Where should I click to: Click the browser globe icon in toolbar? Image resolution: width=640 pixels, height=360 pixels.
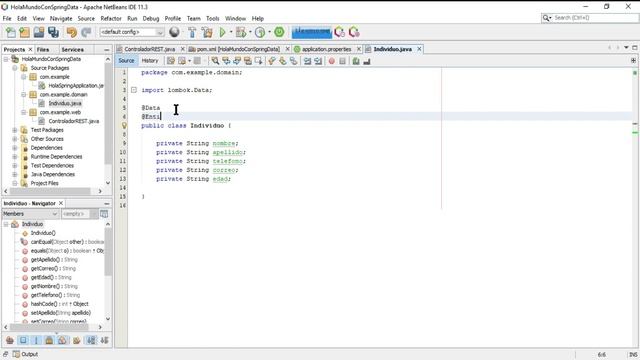coord(174,32)
